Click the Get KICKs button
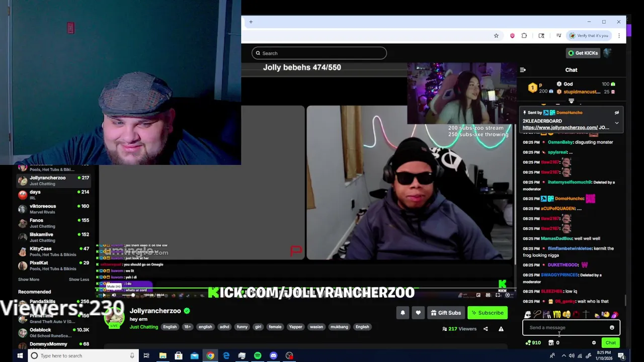The image size is (644, 362). point(583,53)
